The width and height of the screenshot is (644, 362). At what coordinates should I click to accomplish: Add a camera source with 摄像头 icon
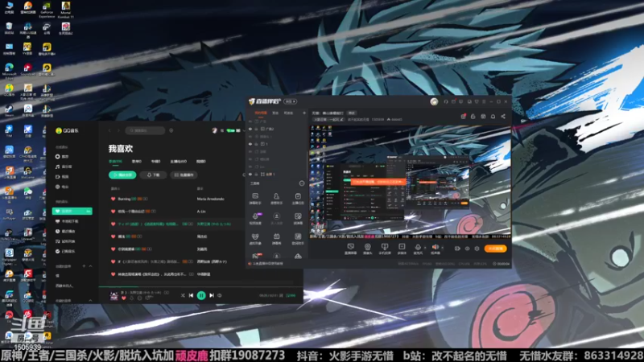click(x=367, y=249)
